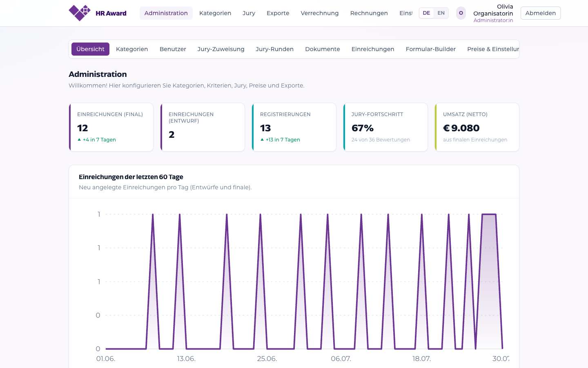Open Verrechnung in the top navigation
This screenshot has height=368, width=588.
[x=320, y=13]
